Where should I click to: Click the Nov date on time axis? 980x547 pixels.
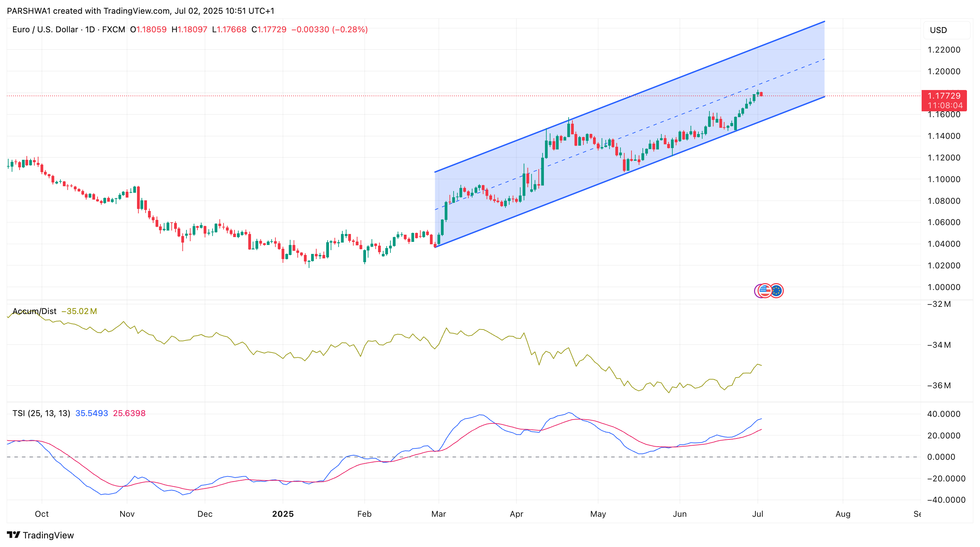coord(127,514)
